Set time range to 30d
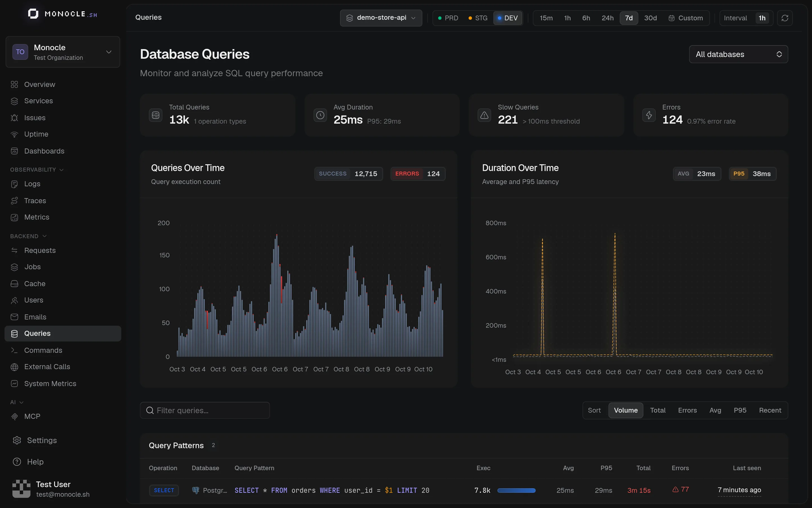Screen dimensions: 812x508 pos(650,18)
